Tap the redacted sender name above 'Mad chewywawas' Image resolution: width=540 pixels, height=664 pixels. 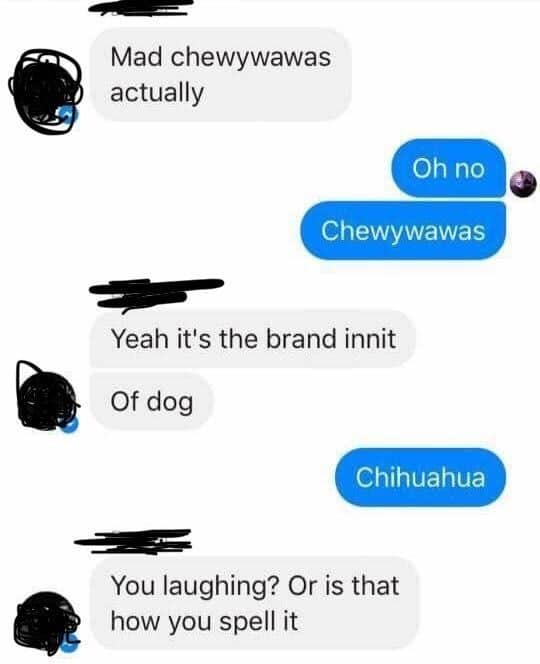(x=143, y=8)
